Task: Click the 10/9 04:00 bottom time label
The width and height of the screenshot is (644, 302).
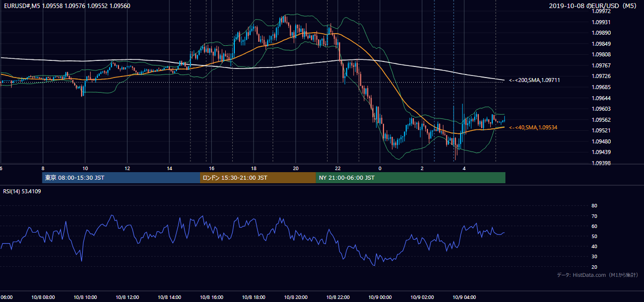Action: (x=464, y=297)
